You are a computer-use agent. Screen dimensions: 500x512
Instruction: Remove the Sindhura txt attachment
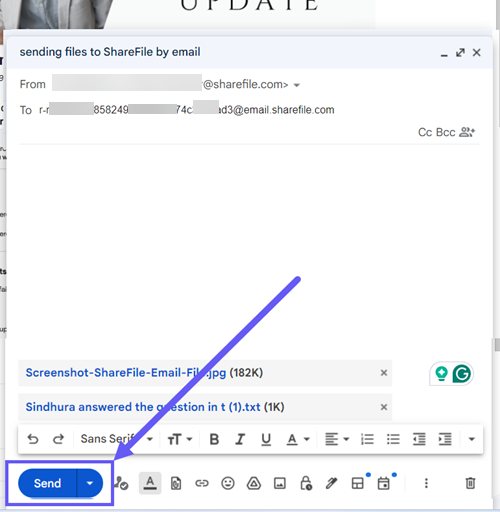pyautogui.click(x=384, y=407)
